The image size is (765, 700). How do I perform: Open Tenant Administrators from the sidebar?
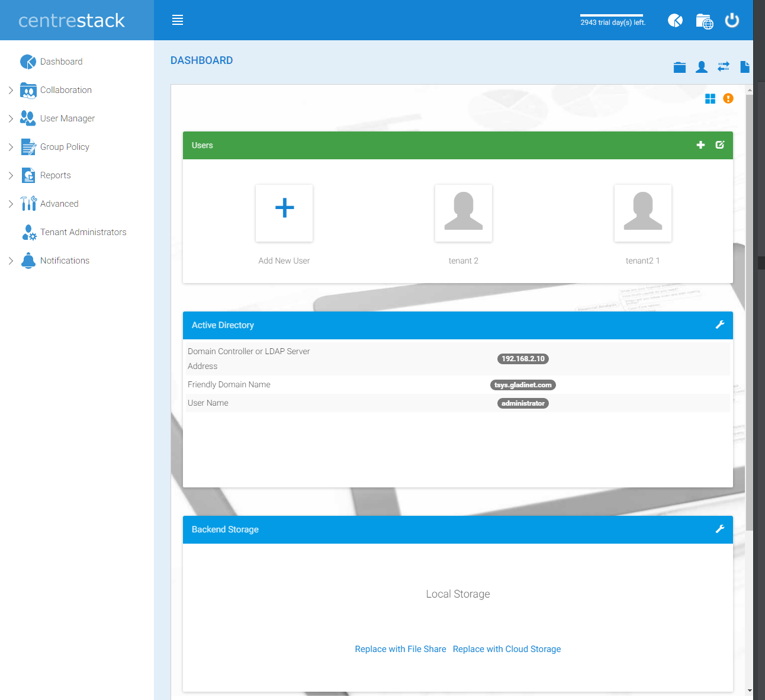[83, 232]
